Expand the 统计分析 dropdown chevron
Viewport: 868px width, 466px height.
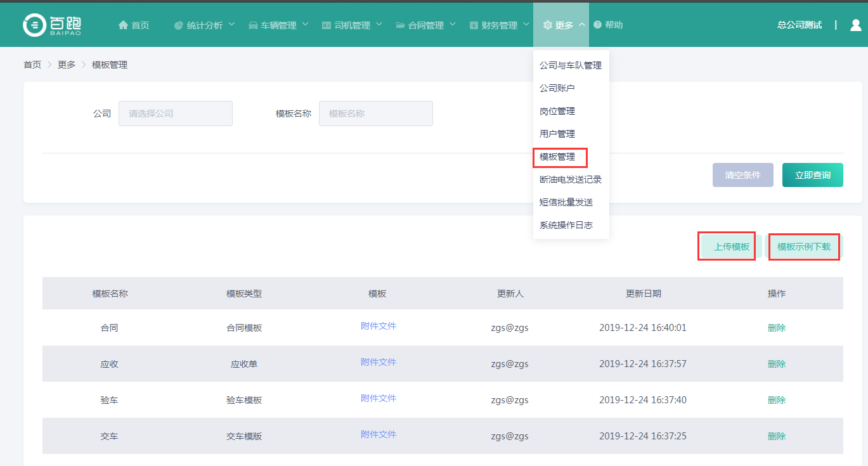(231, 25)
